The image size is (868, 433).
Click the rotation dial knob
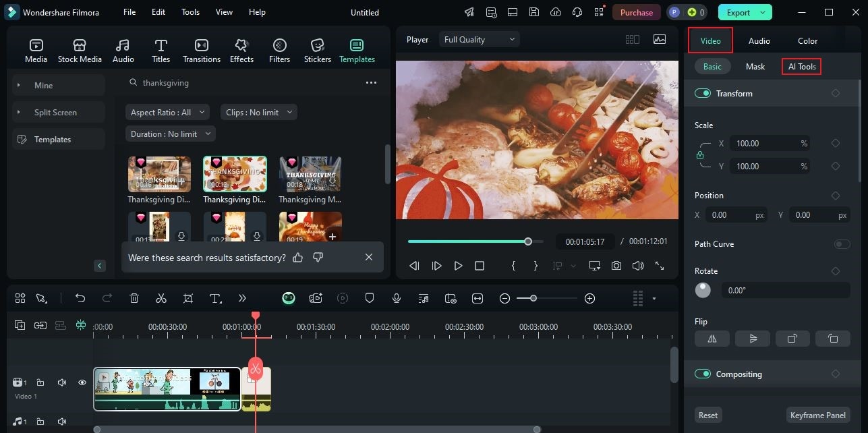703,290
